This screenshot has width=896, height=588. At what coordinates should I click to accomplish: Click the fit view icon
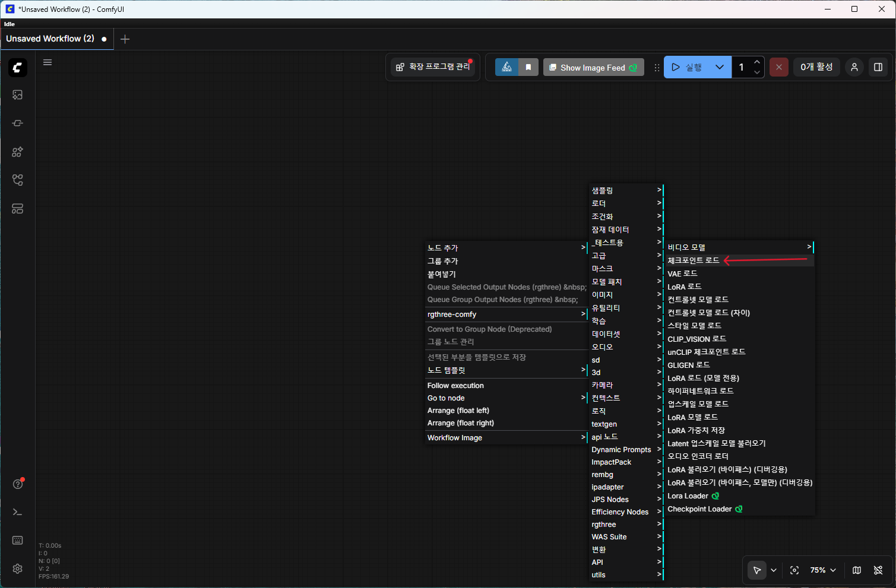click(794, 570)
